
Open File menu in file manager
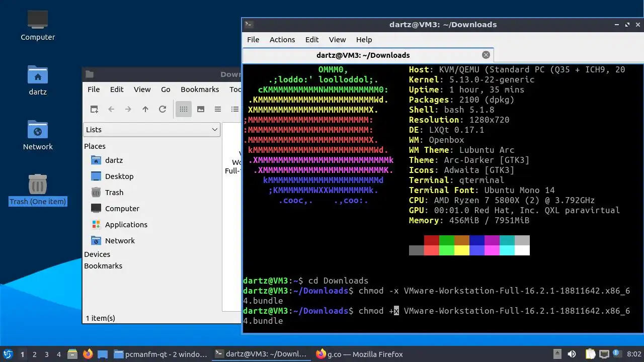tap(94, 89)
